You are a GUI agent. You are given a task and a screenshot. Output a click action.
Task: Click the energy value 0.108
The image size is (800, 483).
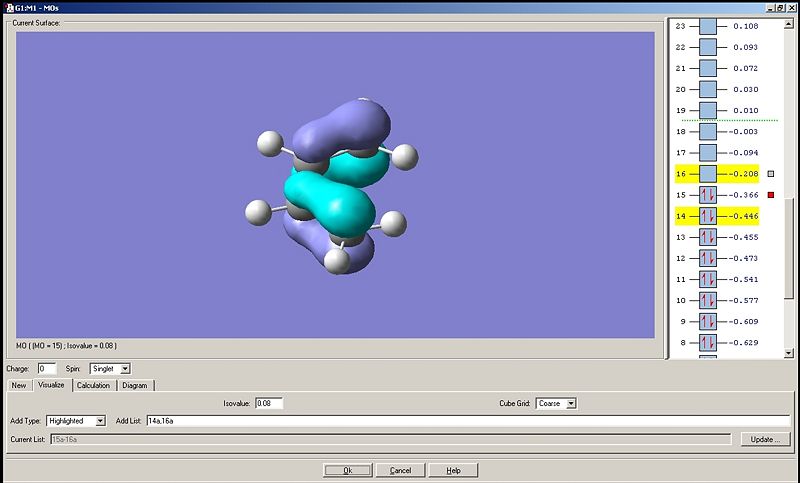tap(746, 26)
